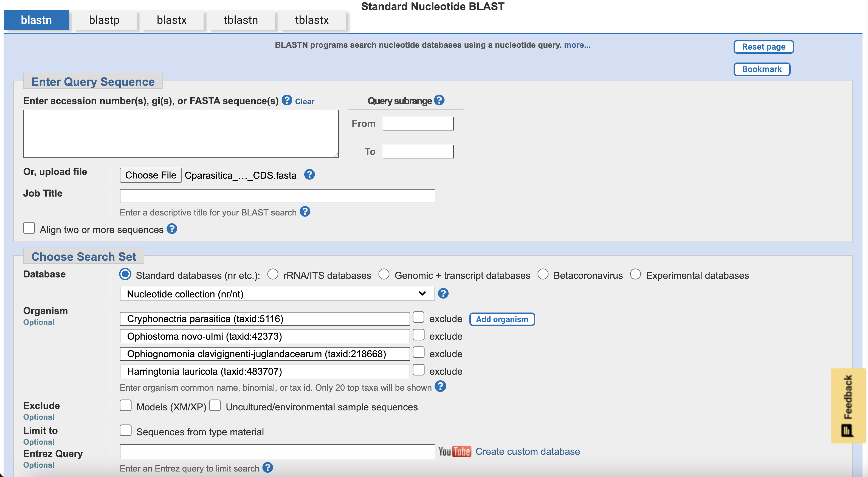Click the Job Title input field
868x477 pixels.
tap(277, 196)
